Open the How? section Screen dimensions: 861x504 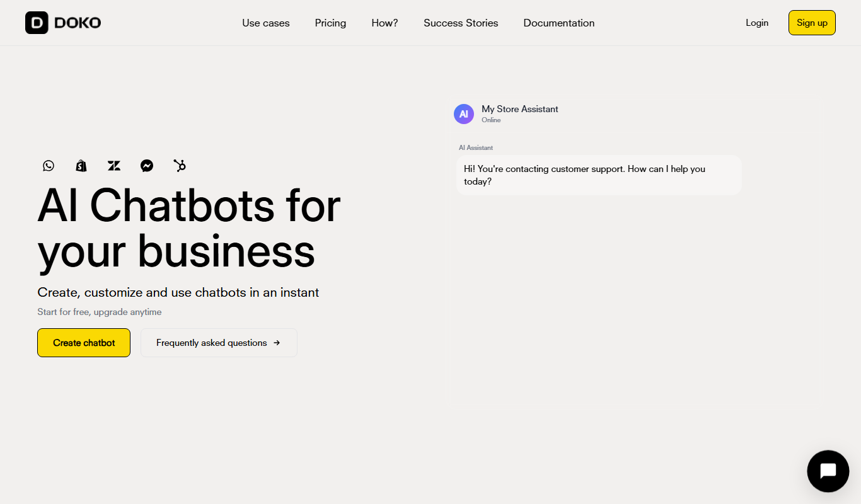click(384, 23)
